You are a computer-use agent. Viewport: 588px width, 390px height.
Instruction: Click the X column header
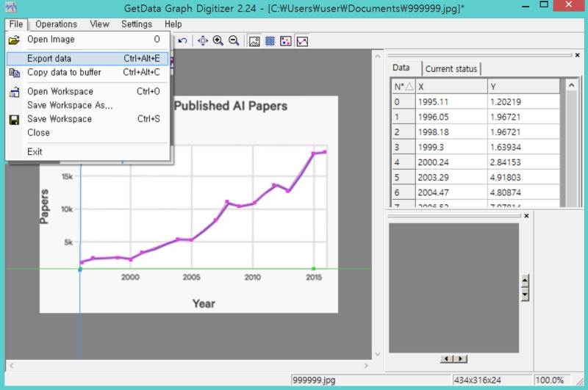451,87
